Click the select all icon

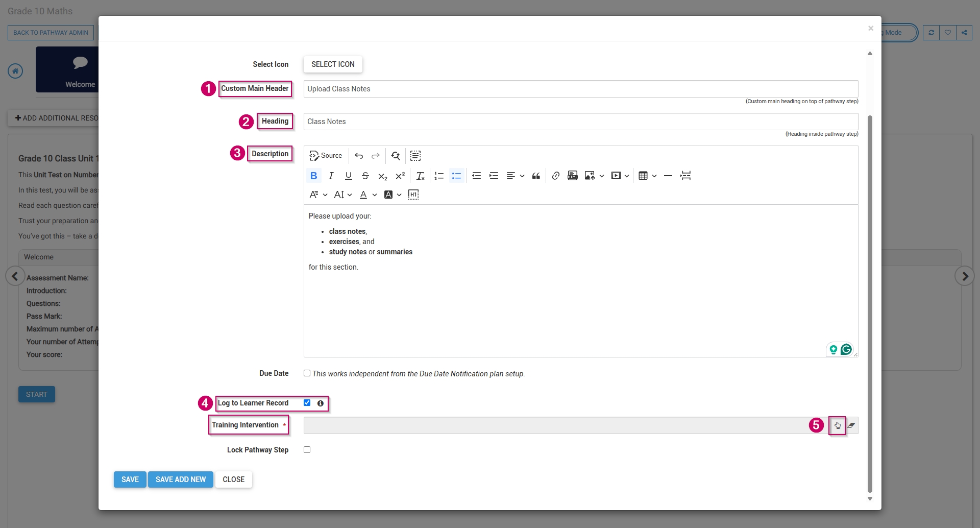click(x=415, y=156)
